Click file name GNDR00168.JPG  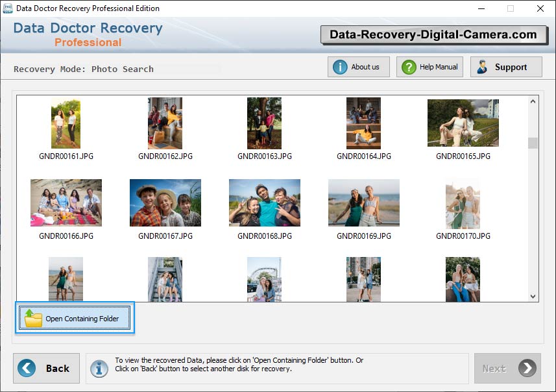point(265,236)
